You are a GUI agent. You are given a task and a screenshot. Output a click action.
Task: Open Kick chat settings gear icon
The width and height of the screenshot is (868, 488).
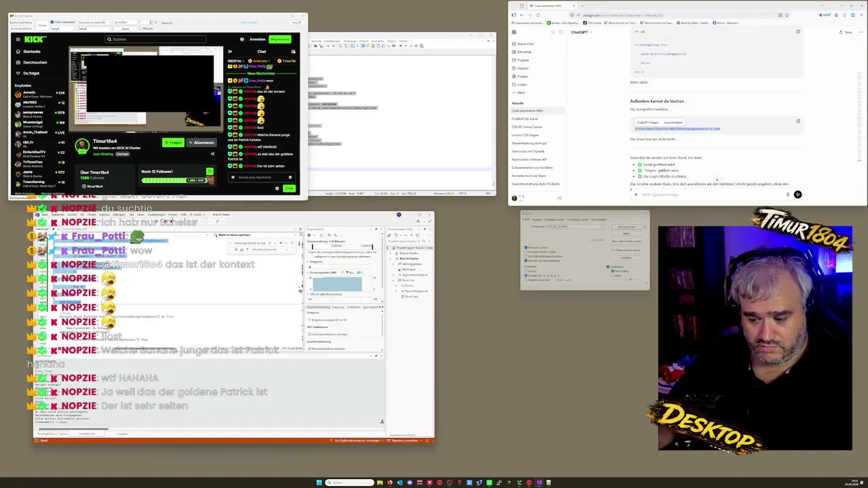(x=277, y=188)
